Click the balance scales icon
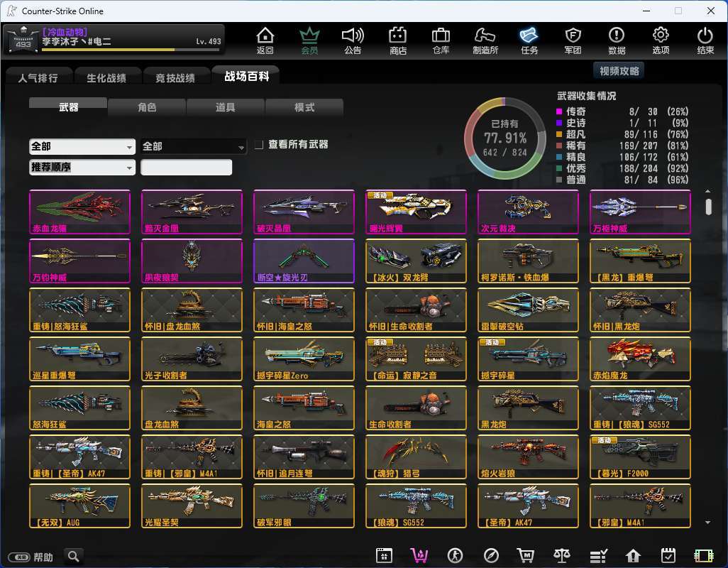The width and height of the screenshot is (728, 568). (562, 555)
